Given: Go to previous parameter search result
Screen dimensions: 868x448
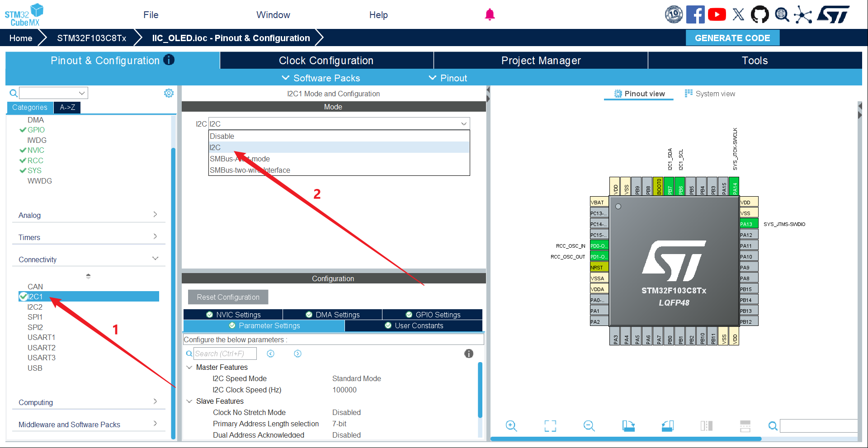Looking at the screenshot, I should click(x=270, y=354).
